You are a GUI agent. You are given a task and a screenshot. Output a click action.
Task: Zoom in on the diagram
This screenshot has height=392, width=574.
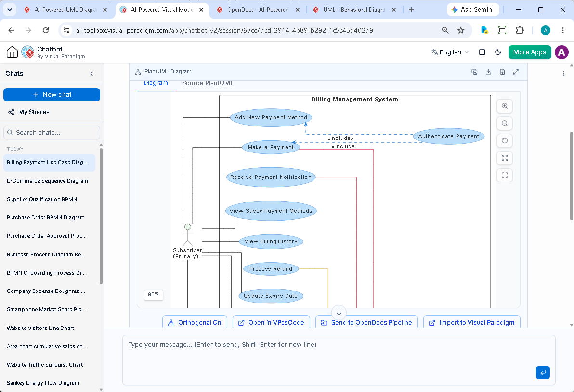[505, 106]
